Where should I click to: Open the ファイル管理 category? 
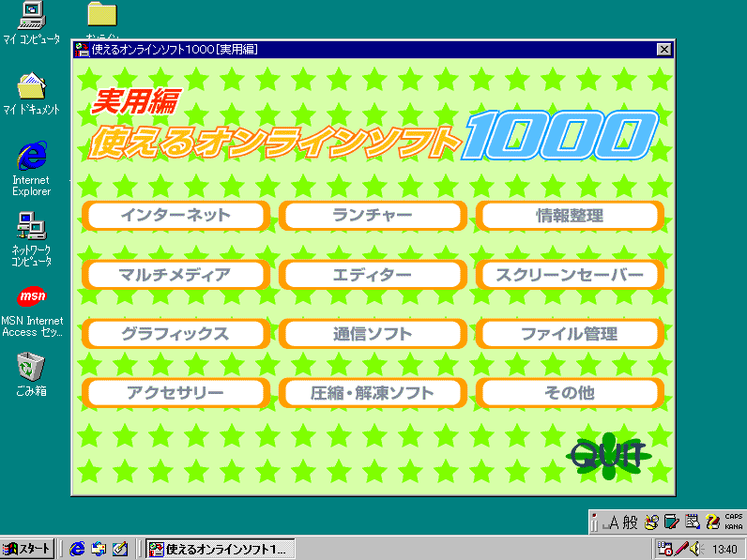[570, 334]
